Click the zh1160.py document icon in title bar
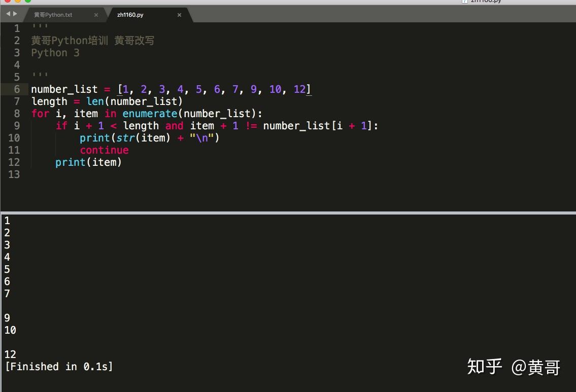576x392 pixels. pos(465,2)
